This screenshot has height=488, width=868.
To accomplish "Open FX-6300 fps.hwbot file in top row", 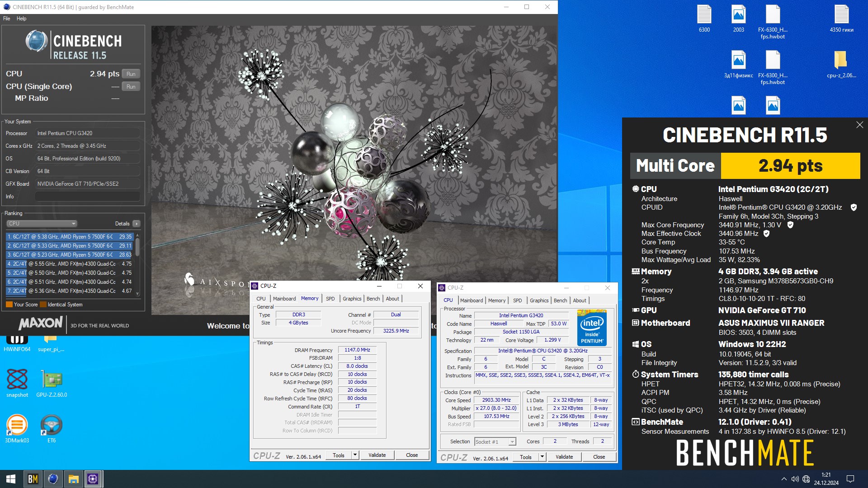I will [x=773, y=22].
